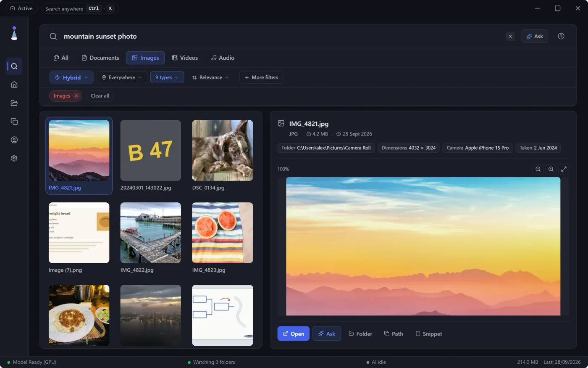Screen dimensions: 588x368
Task: Click the magnifier icon in search bar
Action: coord(53,37)
